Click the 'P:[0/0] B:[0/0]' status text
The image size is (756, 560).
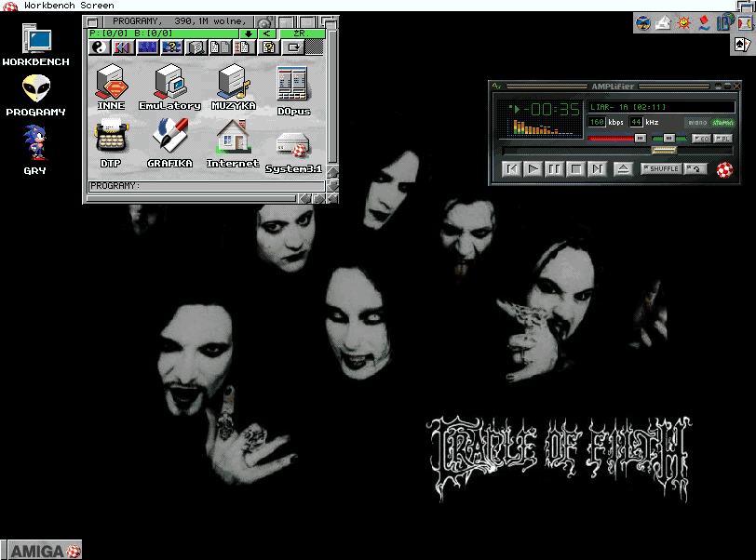click(x=130, y=33)
